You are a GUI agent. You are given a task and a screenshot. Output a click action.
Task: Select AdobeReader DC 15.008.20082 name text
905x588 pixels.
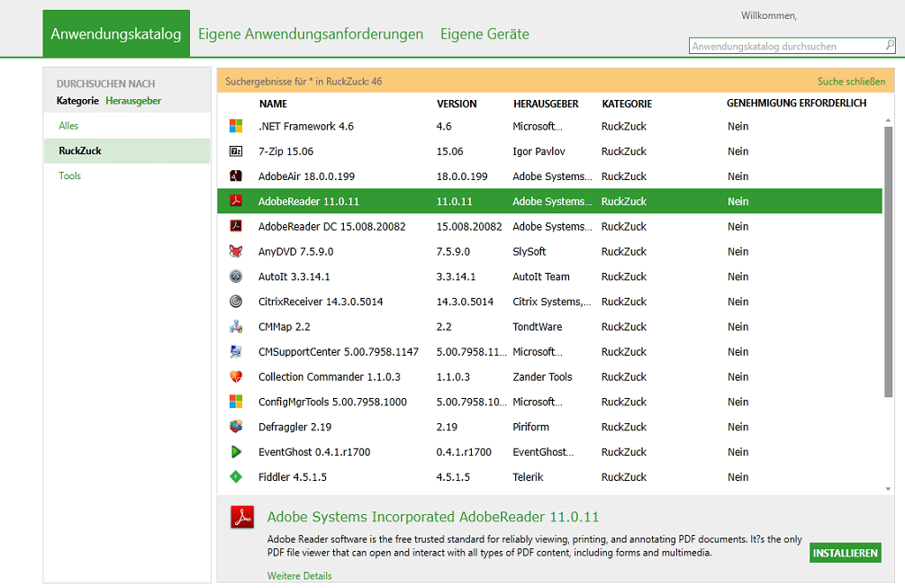point(332,227)
